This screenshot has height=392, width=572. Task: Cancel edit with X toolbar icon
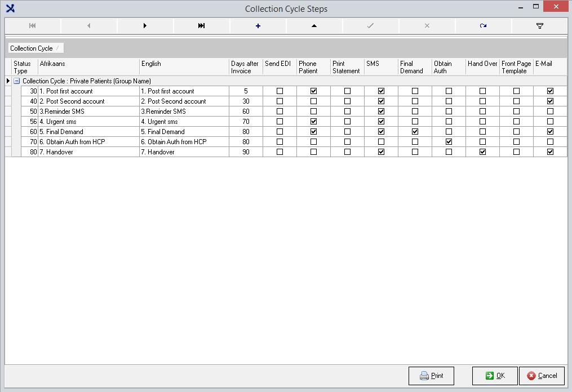tap(427, 26)
